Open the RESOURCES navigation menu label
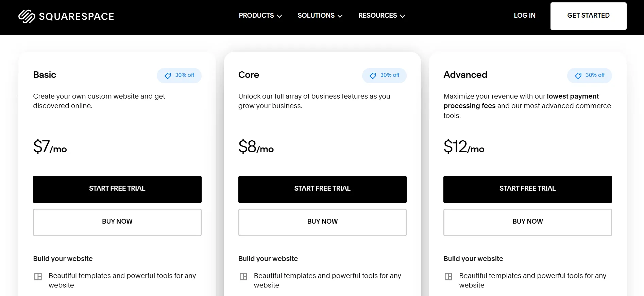Viewport: 644px width, 296px height. point(378,16)
